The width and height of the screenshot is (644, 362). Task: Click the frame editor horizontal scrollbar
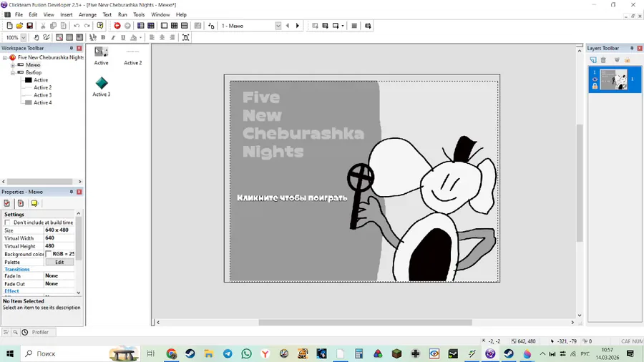click(365, 323)
